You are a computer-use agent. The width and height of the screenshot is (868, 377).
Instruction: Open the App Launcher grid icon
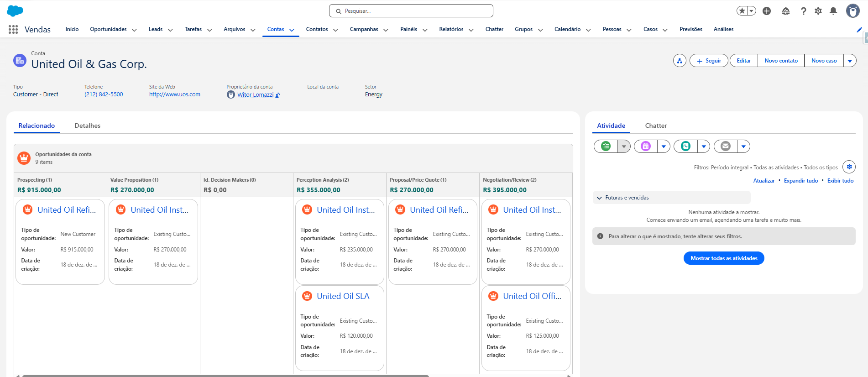pyautogui.click(x=13, y=29)
